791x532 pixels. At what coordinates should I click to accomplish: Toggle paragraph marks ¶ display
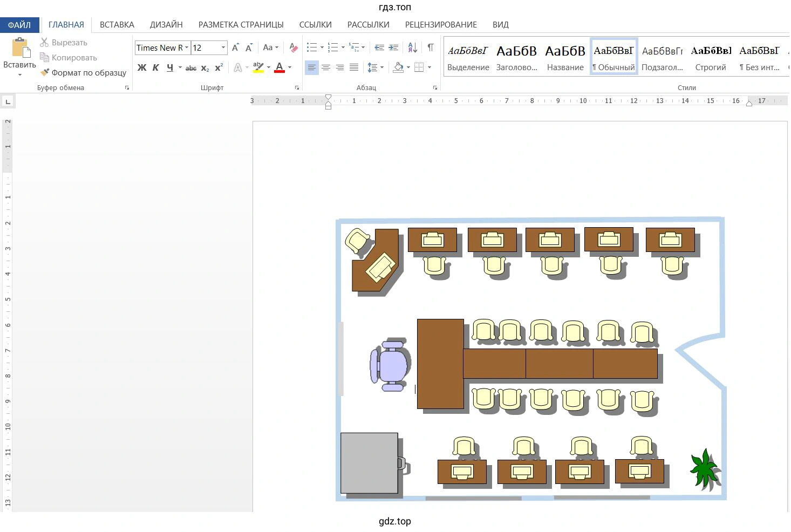(431, 47)
